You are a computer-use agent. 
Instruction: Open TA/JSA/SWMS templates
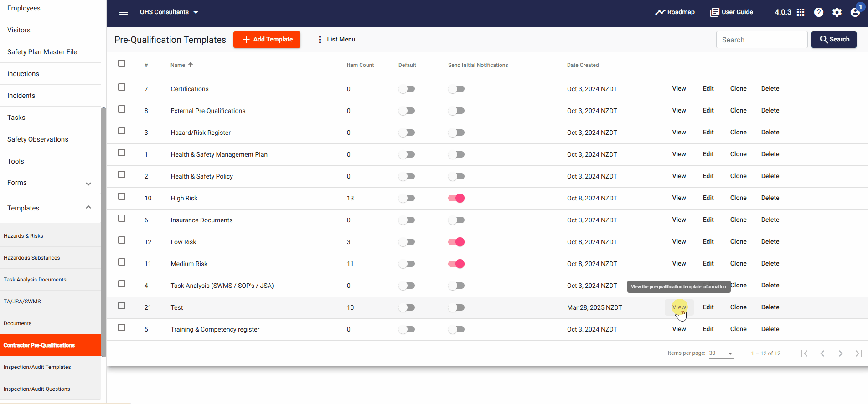click(x=22, y=302)
